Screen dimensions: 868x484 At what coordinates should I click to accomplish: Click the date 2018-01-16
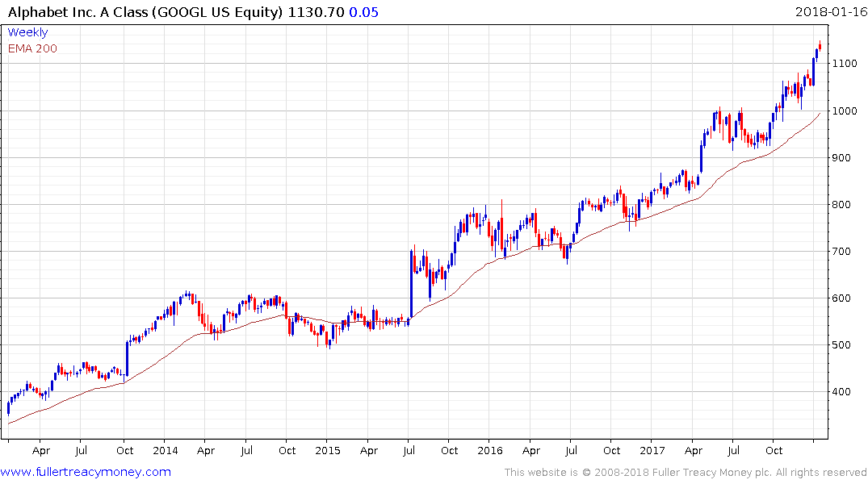pos(831,11)
